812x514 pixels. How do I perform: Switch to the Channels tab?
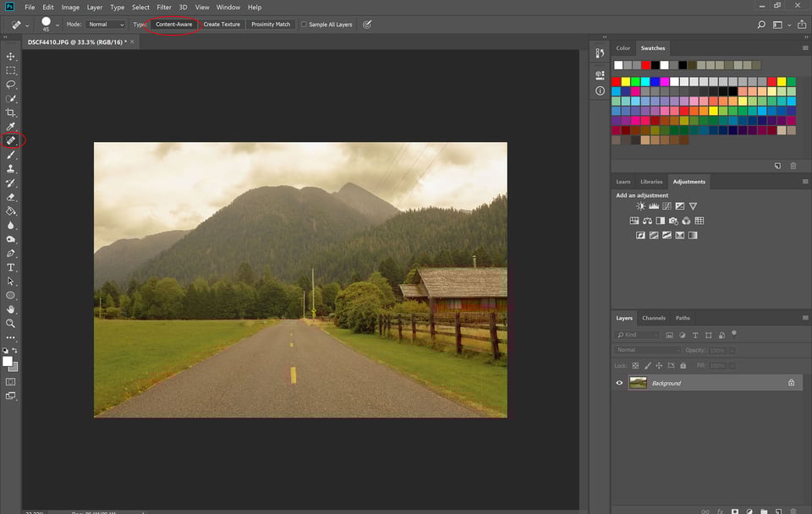tap(654, 318)
